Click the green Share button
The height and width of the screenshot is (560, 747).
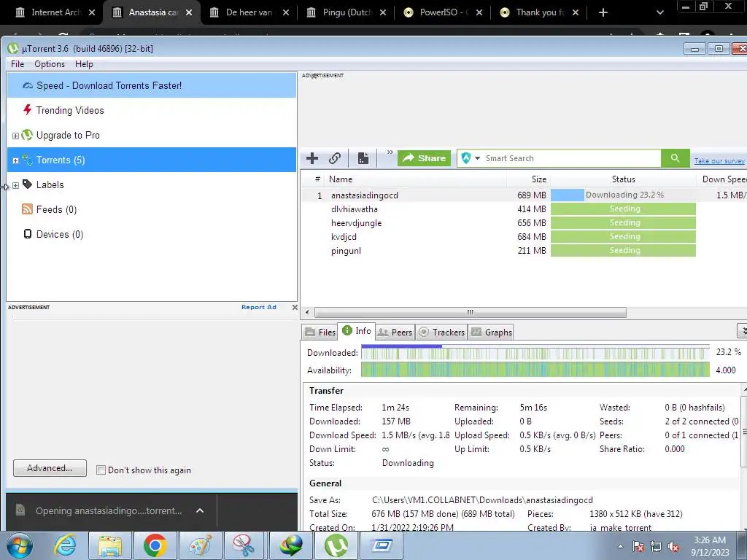point(424,158)
